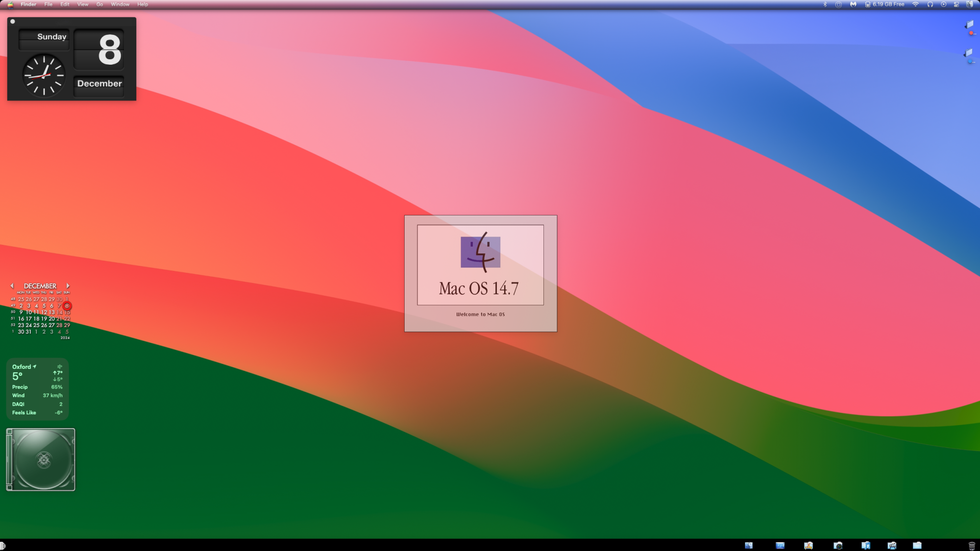Click week number 50 in calendar

[x=13, y=312]
